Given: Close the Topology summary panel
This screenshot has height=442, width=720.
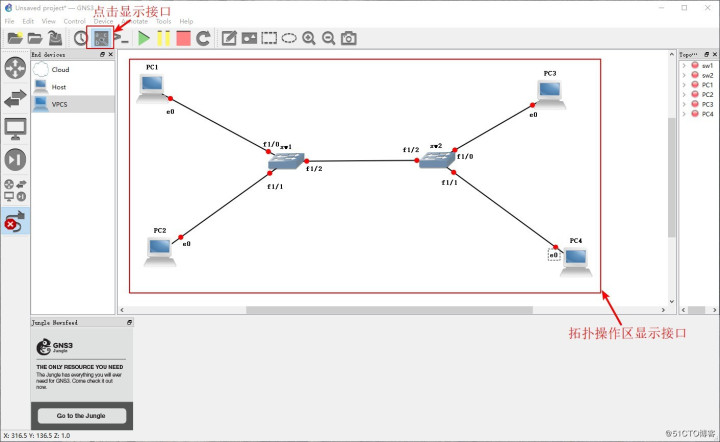Looking at the screenshot, I should pyautogui.click(x=714, y=54).
